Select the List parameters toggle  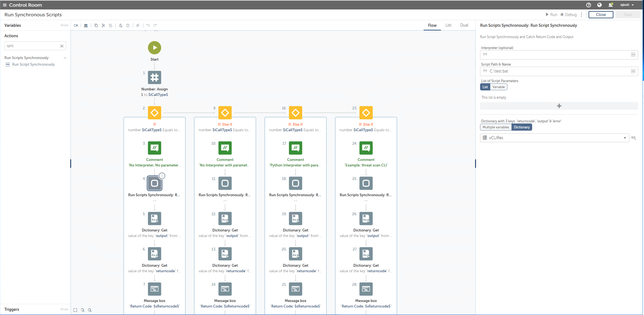[x=485, y=87]
